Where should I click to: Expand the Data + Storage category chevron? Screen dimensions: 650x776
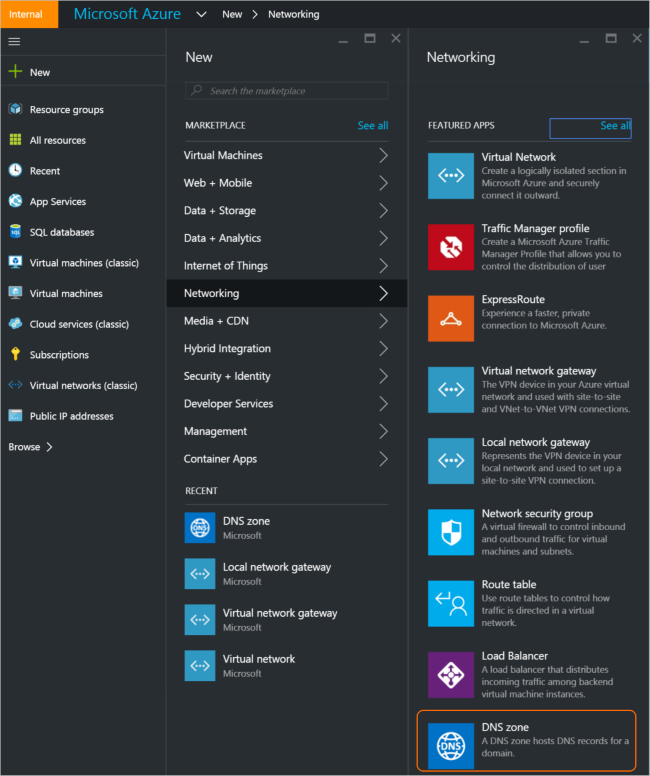[x=384, y=211]
